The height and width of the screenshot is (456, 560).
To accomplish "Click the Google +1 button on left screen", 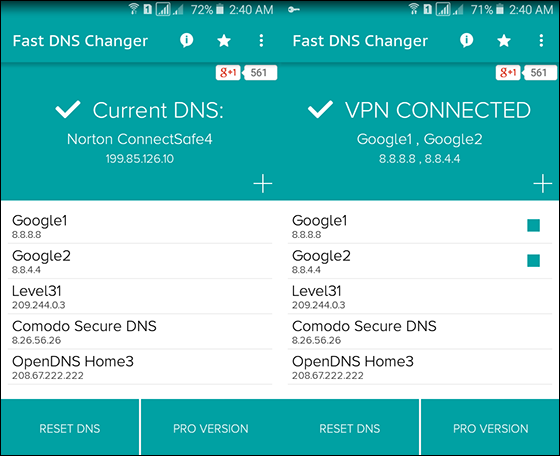I will (228, 72).
